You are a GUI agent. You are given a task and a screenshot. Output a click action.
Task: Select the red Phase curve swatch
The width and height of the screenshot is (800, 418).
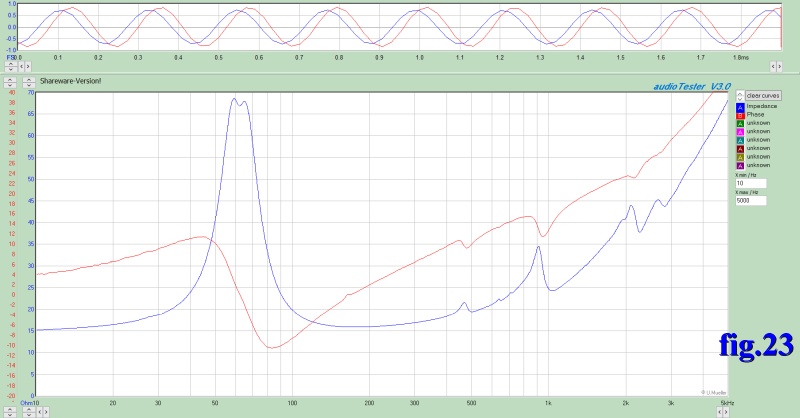[x=740, y=115]
